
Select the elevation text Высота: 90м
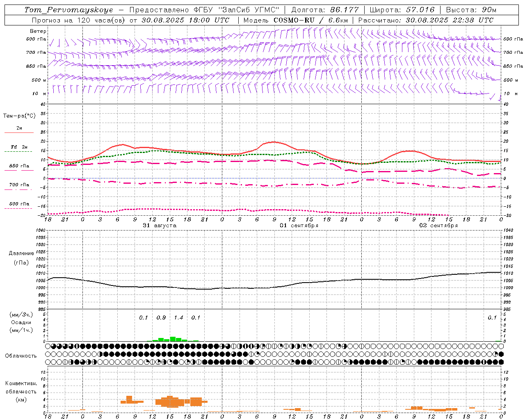[471, 10]
